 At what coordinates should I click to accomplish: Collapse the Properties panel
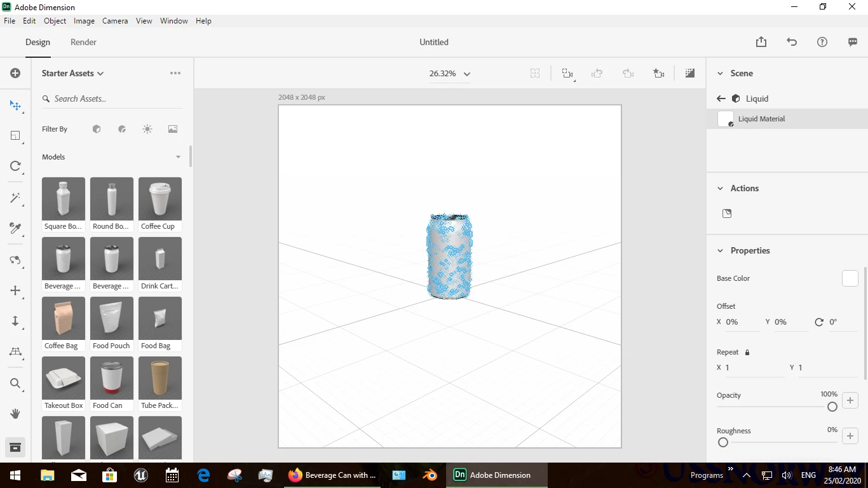pos(720,250)
